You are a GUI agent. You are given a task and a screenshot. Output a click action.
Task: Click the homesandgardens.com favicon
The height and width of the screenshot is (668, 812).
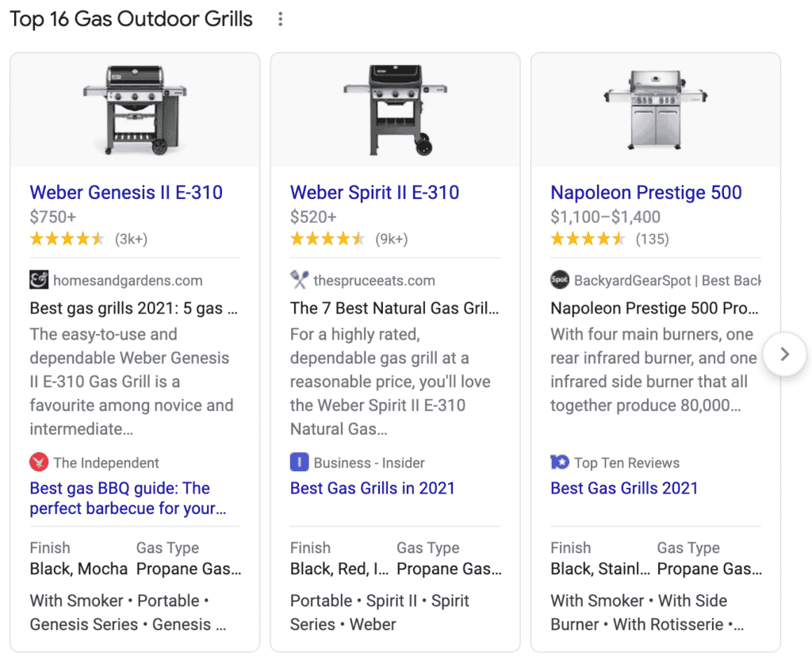[x=38, y=280]
